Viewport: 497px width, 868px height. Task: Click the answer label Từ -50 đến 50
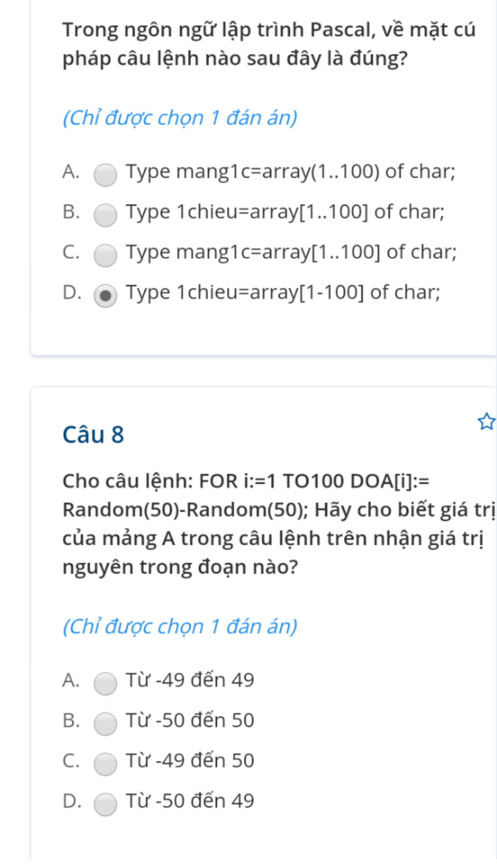coord(190,721)
